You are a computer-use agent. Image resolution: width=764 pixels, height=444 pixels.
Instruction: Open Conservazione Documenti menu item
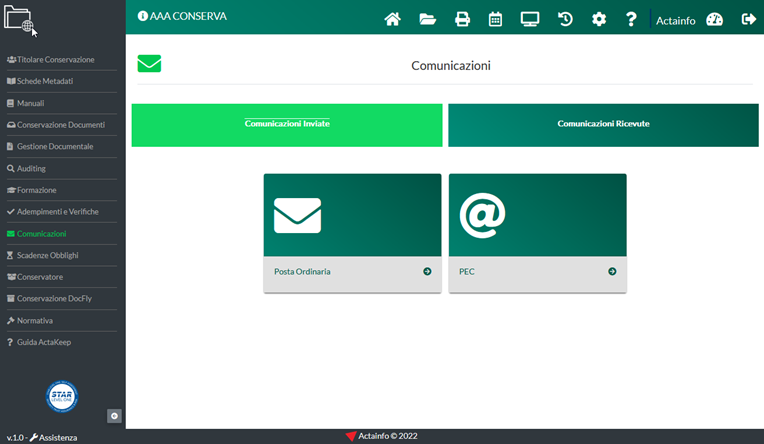coord(60,125)
